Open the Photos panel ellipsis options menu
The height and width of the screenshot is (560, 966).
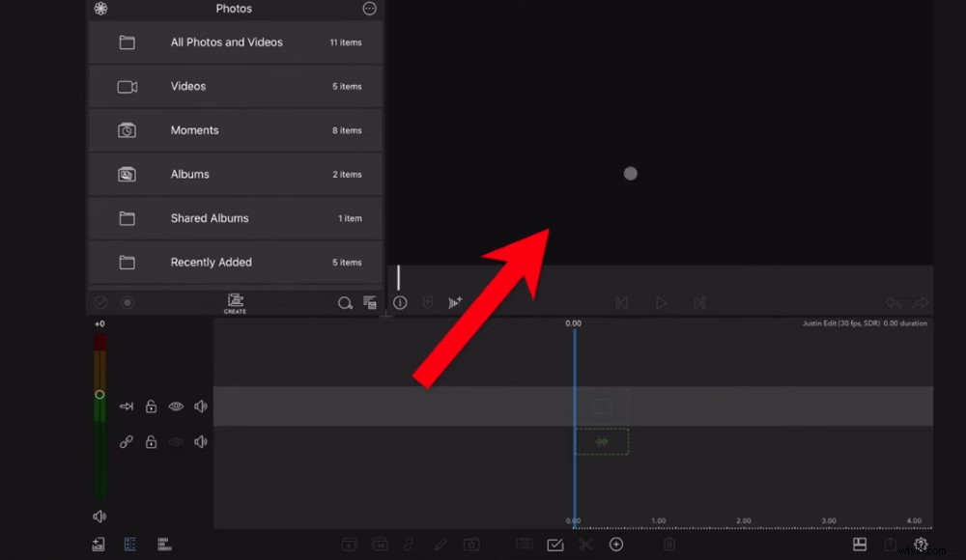point(369,8)
